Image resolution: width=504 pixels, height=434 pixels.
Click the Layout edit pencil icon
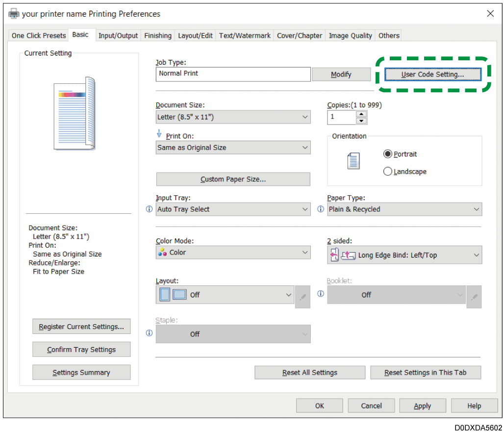click(302, 297)
